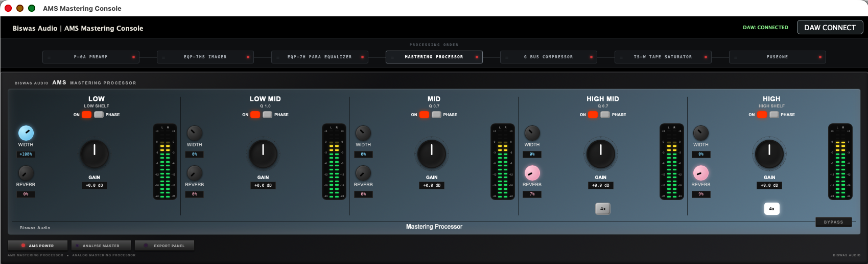868x264 pixels.
Task: Toggle the red LED on G Bus Compressor
Action: pyautogui.click(x=591, y=57)
